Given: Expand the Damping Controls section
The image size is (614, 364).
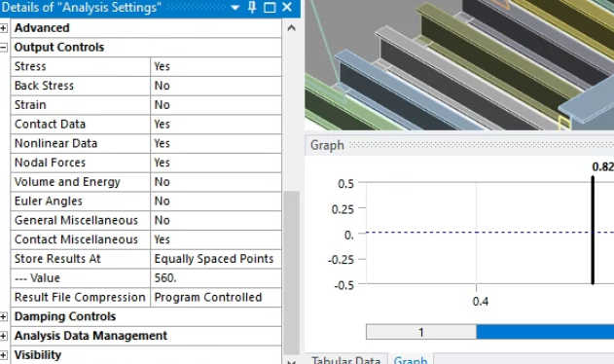Looking at the screenshot, I should pos(4,316).
